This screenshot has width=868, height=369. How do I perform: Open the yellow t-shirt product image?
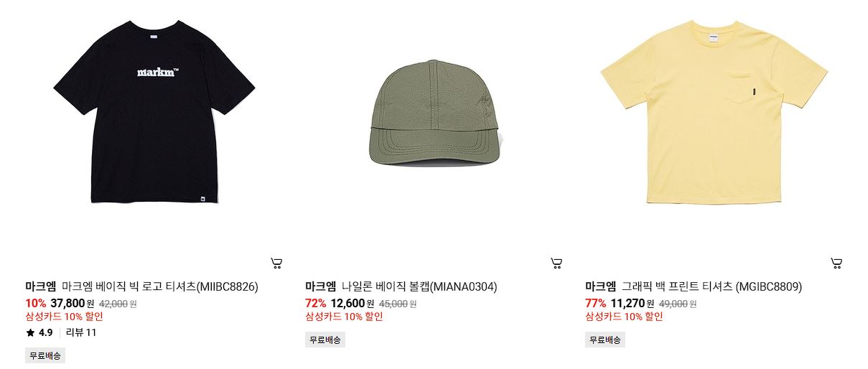(x=714, y=112)
